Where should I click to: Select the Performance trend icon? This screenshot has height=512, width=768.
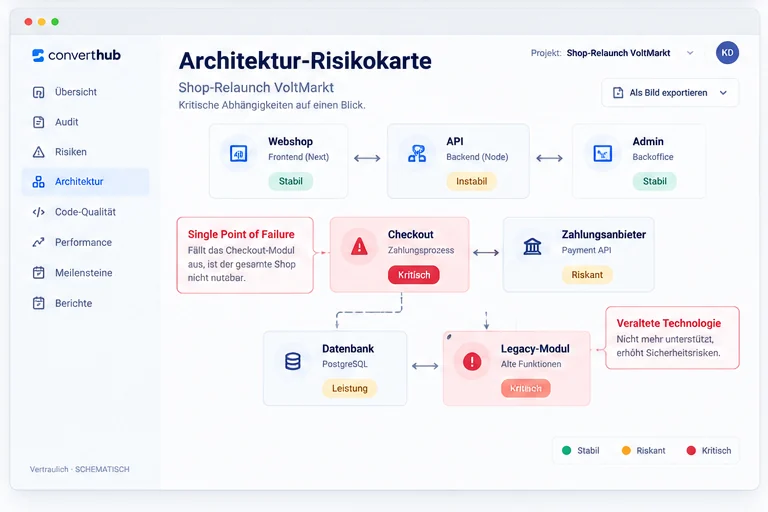[x=39, y=242]
